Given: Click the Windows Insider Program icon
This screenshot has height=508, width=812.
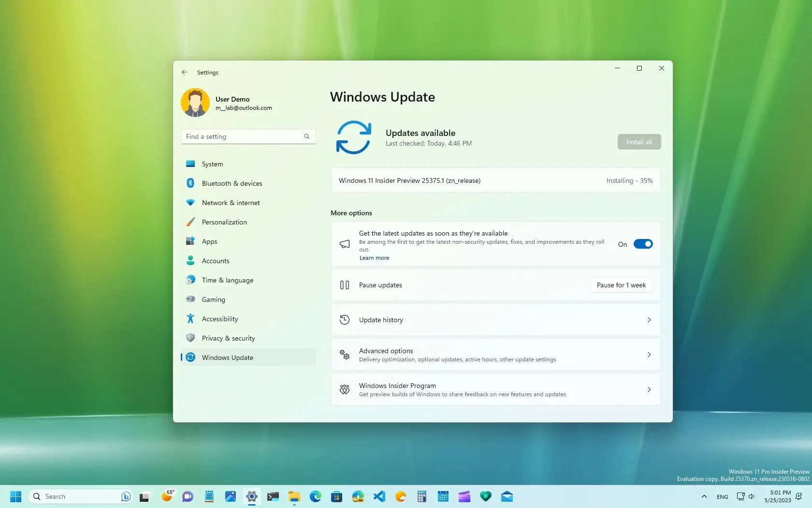Looking at the screenshot, I should [345, 389].
